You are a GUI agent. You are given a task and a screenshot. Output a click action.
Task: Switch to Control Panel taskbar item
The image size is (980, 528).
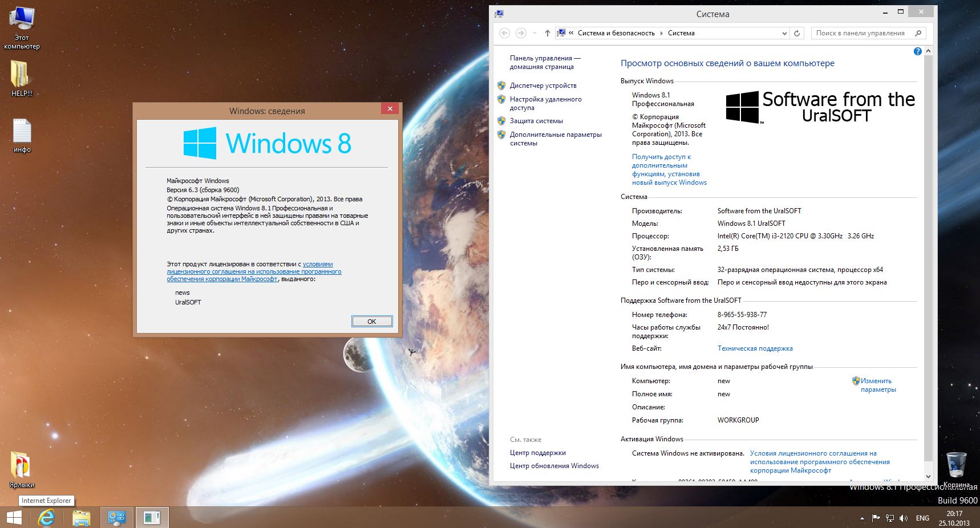pyautogui.click(x=117, y=517)
